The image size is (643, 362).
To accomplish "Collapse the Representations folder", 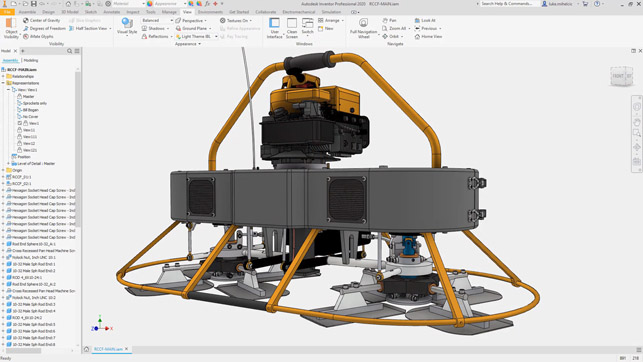I will 3,83.
